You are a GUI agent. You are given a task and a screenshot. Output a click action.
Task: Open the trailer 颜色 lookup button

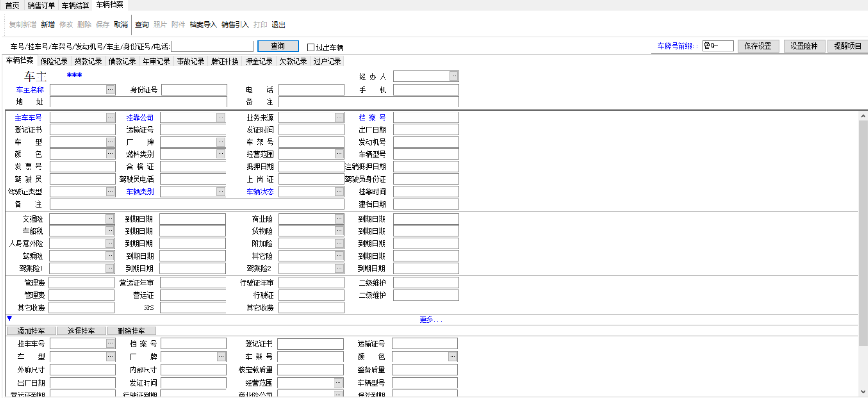point(452,357)
